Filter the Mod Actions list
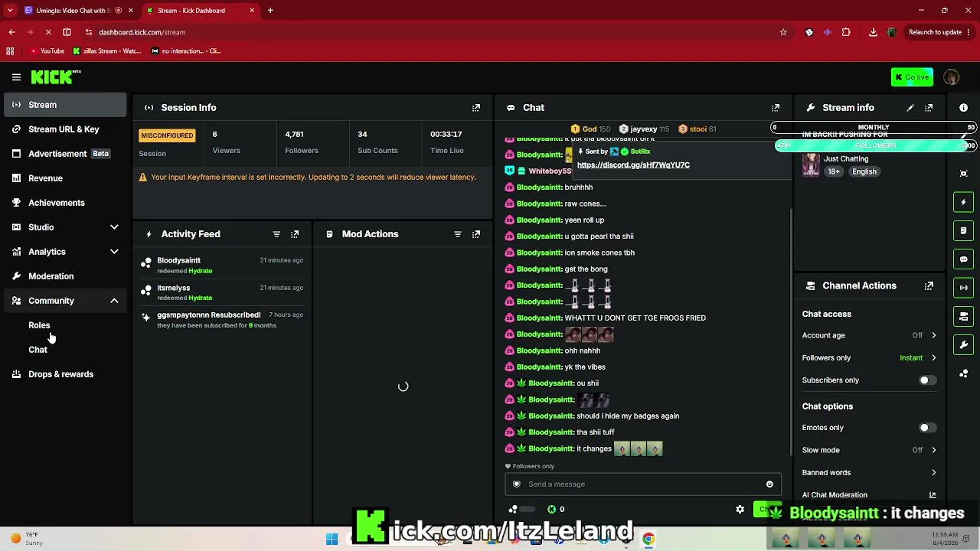This screenshot has width=980, height=551. pyautogui.click(x=458, y=234)
